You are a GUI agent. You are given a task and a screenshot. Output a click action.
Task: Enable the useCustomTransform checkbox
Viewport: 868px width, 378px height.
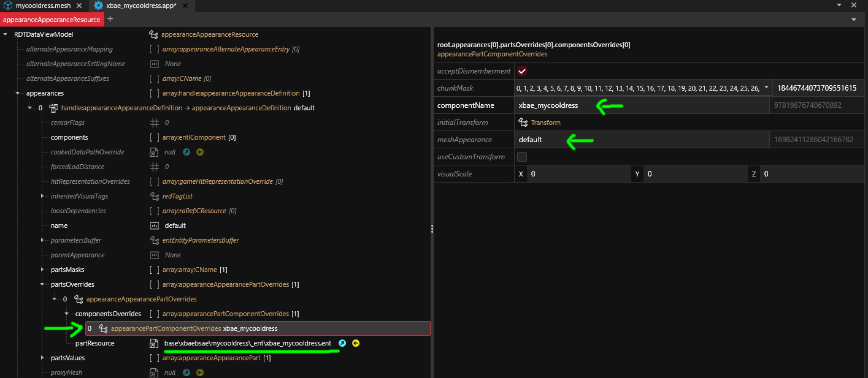click(522, 157)
